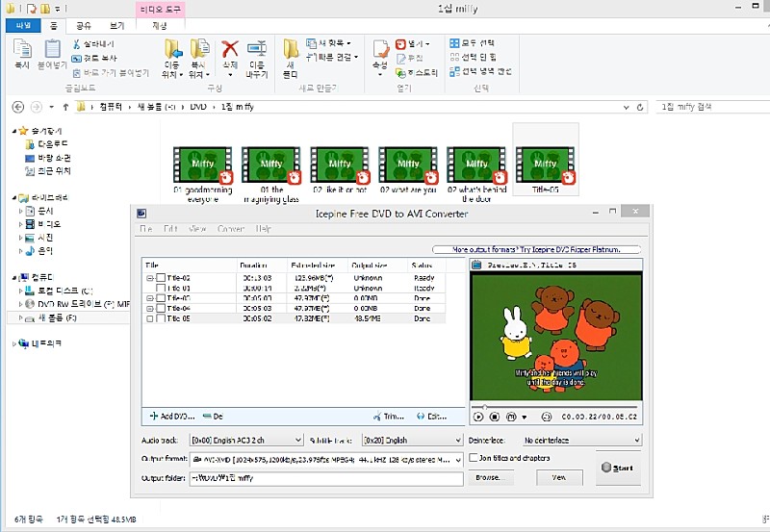Select DVD RW 드라이브 (E:) in sidebar
Viewport: 770px width, 532px height.
tap(77, 304)
